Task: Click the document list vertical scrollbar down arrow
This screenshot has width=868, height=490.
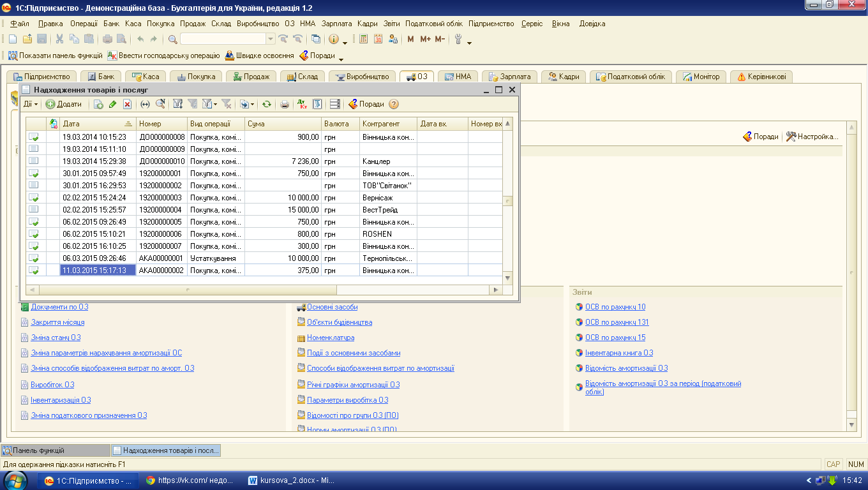Action: point(508,278)
